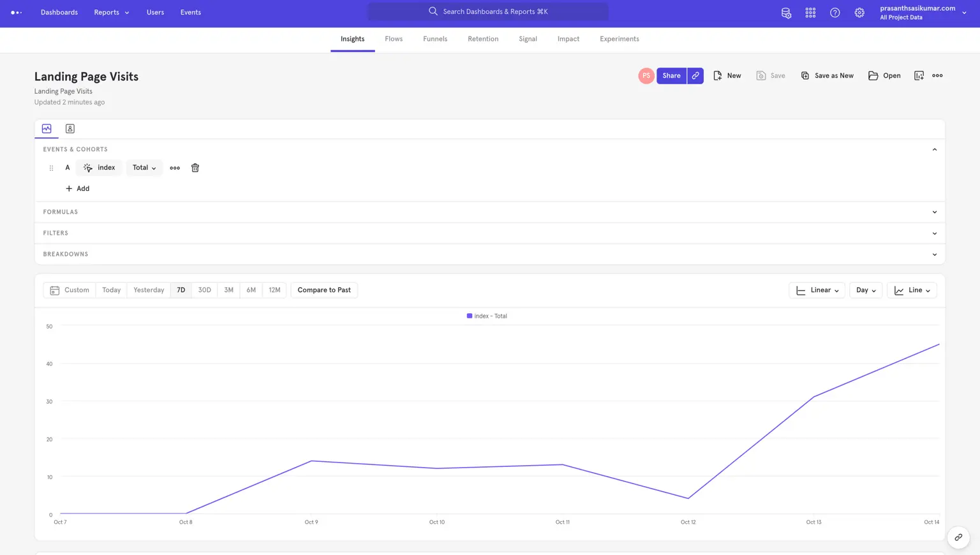This screenshot has height=555, width=980.
Task: Click the Save as New button
Action: click(x=827, y=76)
